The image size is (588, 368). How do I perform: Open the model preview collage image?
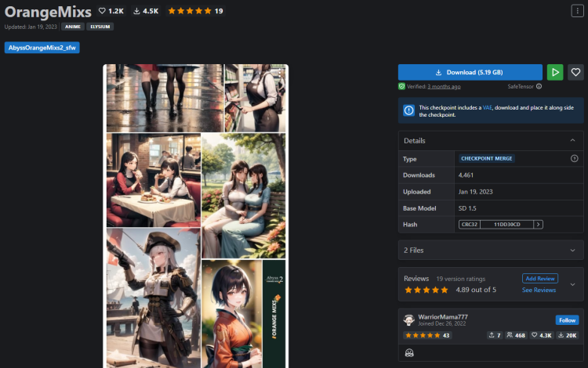pyautogui.click(x=196, y=216)
